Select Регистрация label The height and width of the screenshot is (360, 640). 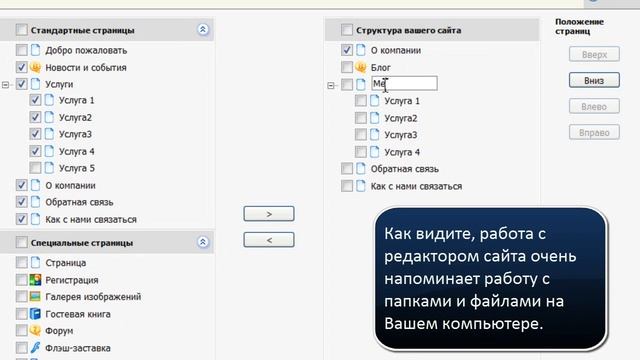72,280
